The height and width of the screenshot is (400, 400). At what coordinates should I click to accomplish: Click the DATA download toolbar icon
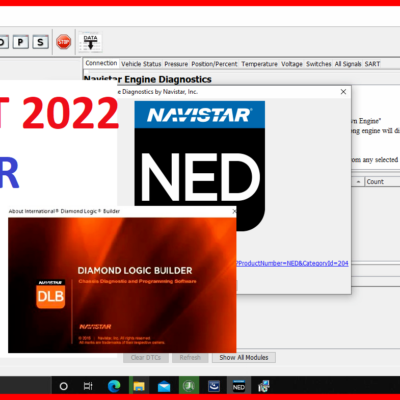90,42
